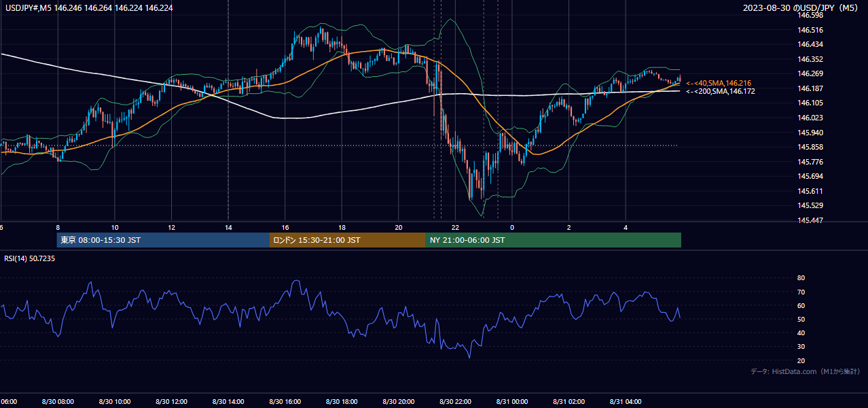Click price axis label 145.858
The image size is (868, 408).
pos(810,147)
